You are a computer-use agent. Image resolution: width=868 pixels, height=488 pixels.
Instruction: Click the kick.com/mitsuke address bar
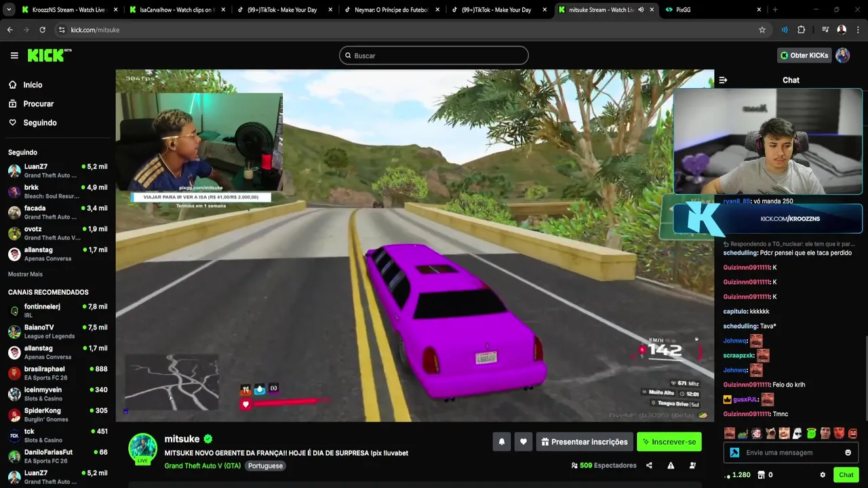click(407, 30)
